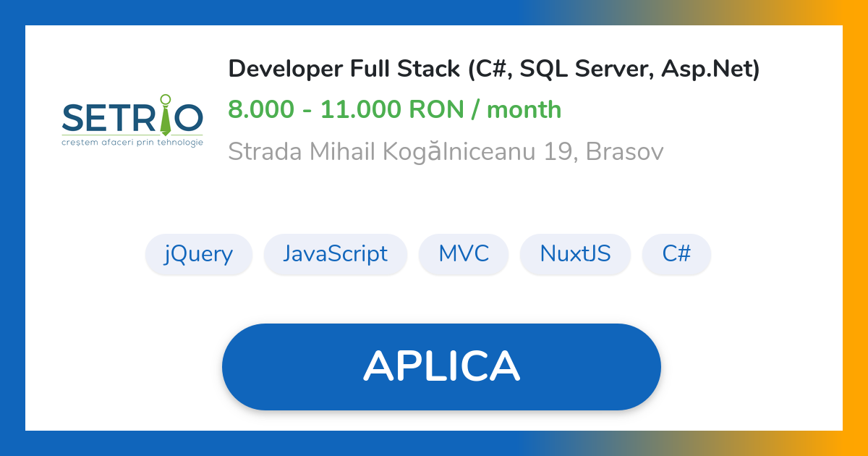Select the C# skill tag
The height and width of the screenshot is (456, 868).
(676, 254)
